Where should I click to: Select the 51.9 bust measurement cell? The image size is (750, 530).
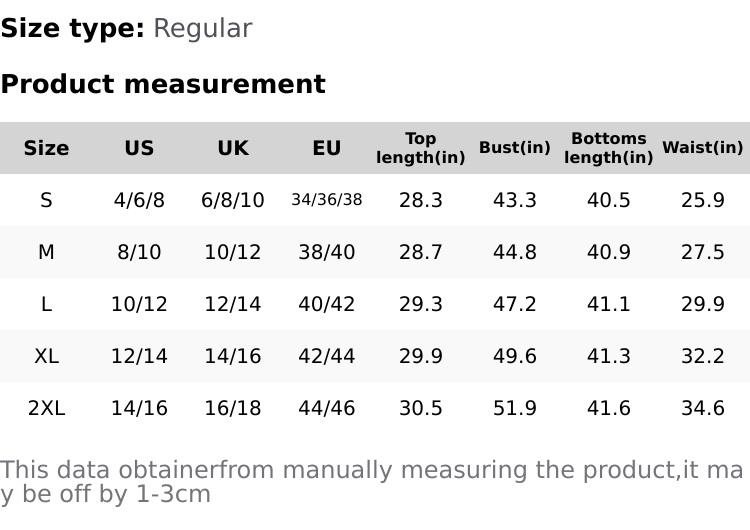[515, 408]
